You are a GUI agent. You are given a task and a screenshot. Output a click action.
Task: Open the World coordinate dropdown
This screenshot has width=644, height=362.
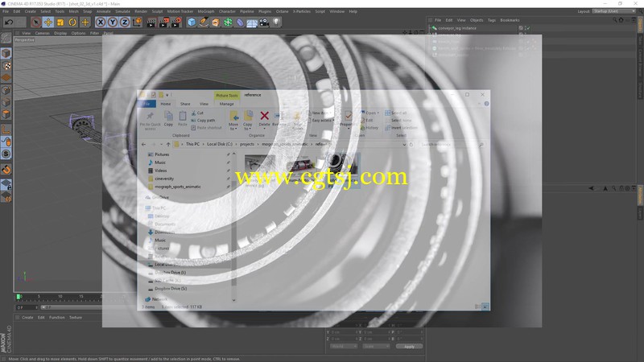coord(344,347)
